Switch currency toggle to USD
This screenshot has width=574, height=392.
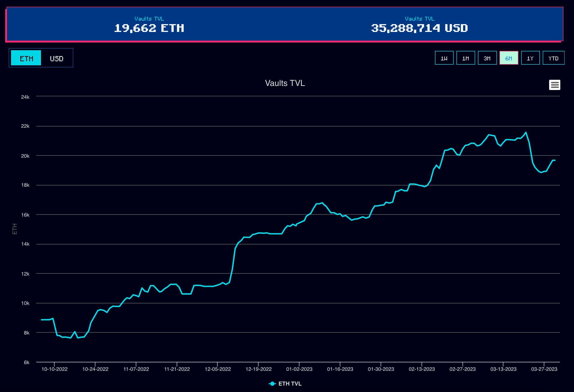(57, 58)
